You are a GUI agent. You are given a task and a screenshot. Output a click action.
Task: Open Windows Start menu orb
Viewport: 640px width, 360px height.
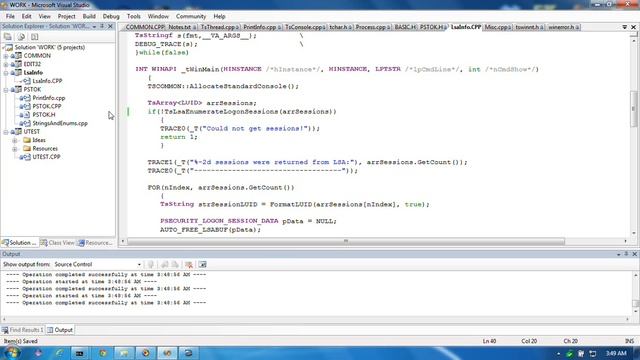tap(12, 353)
